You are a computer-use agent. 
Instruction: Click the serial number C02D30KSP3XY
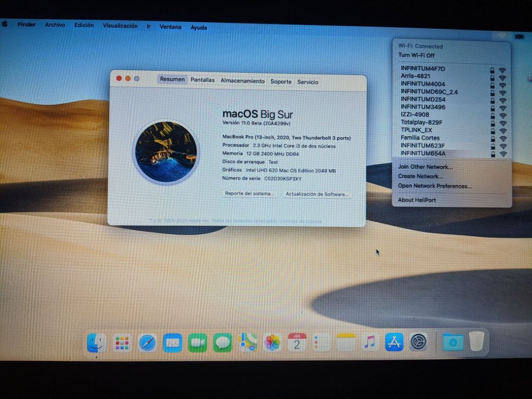[283, 179]
